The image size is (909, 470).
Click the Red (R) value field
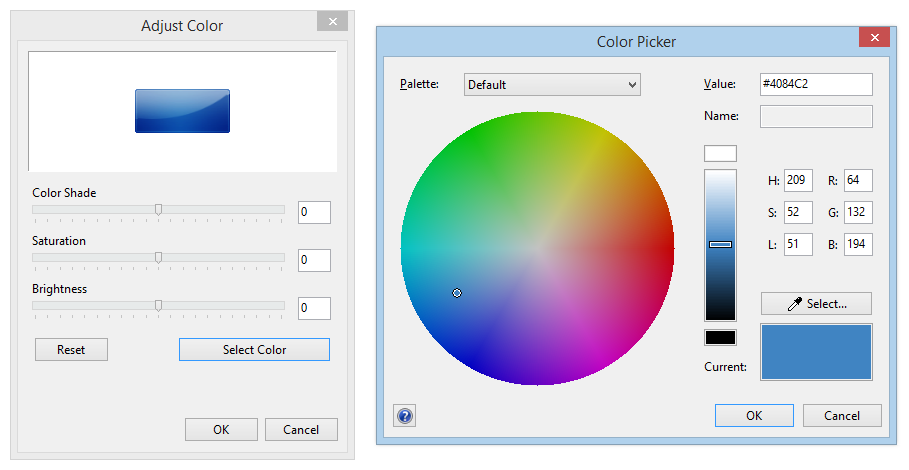(858, 181)
